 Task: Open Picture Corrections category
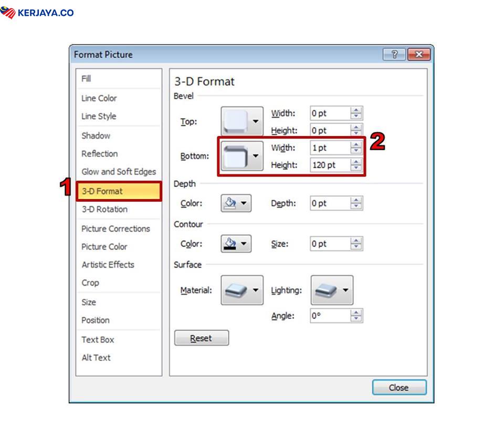tap(119, 228)
